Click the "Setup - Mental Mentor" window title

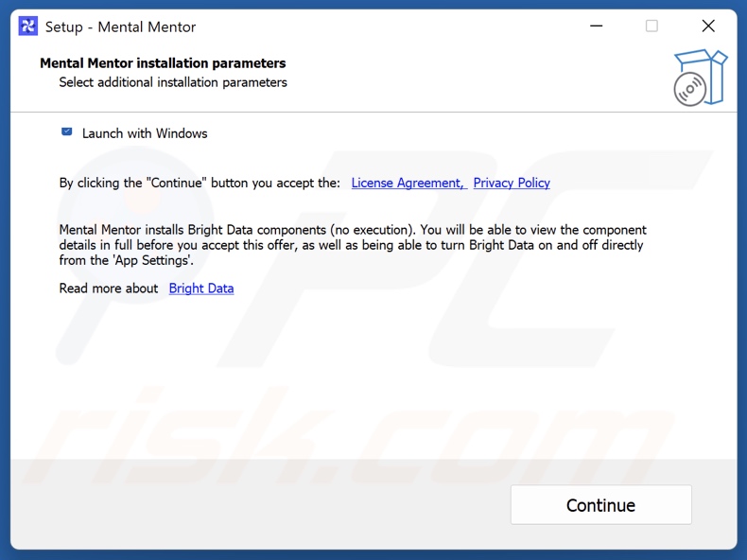point(121,27)
